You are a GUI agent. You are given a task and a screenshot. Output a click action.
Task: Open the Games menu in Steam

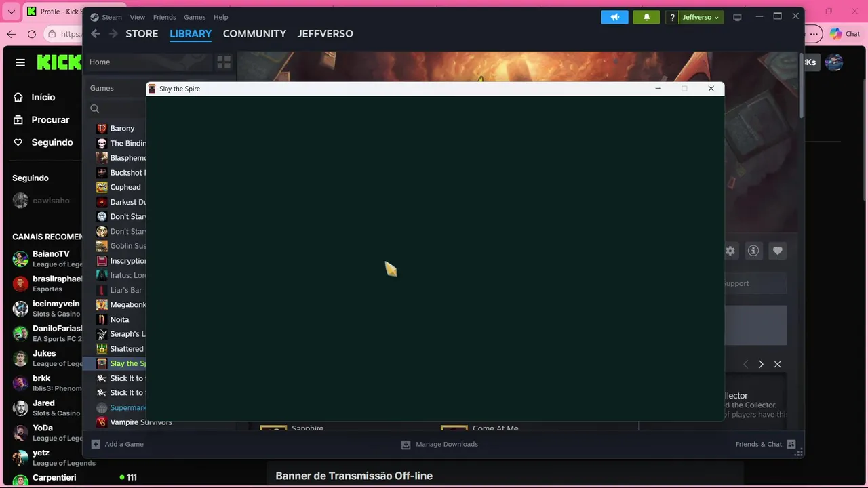pyautogui.click(x=195, y=17)
